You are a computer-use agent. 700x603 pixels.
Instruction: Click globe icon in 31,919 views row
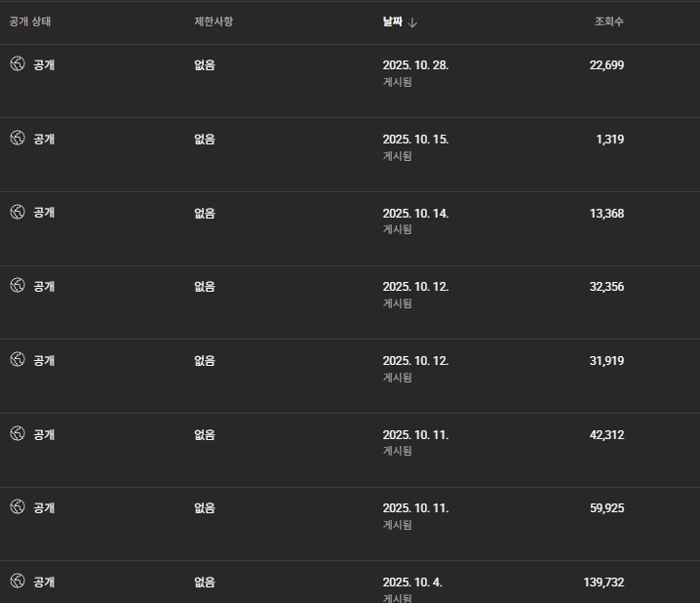tap(17, 360)
